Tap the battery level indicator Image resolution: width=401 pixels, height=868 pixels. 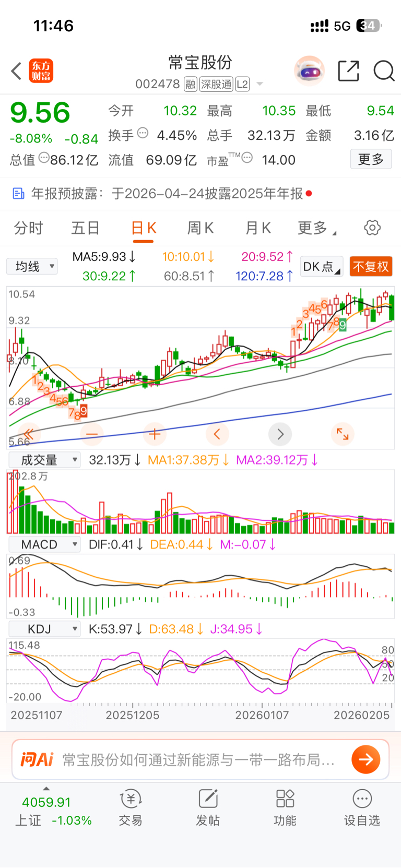pyautogui.click(x=369, y=26)
